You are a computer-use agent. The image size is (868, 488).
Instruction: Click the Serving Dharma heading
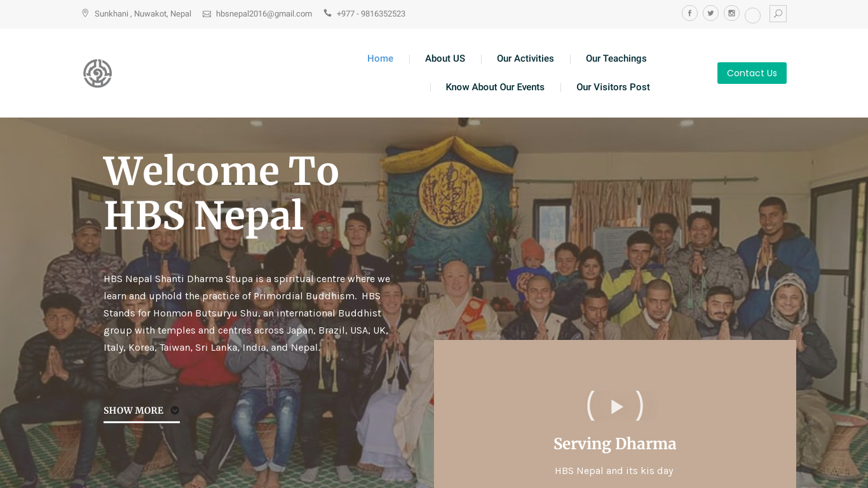click(615, 444)
